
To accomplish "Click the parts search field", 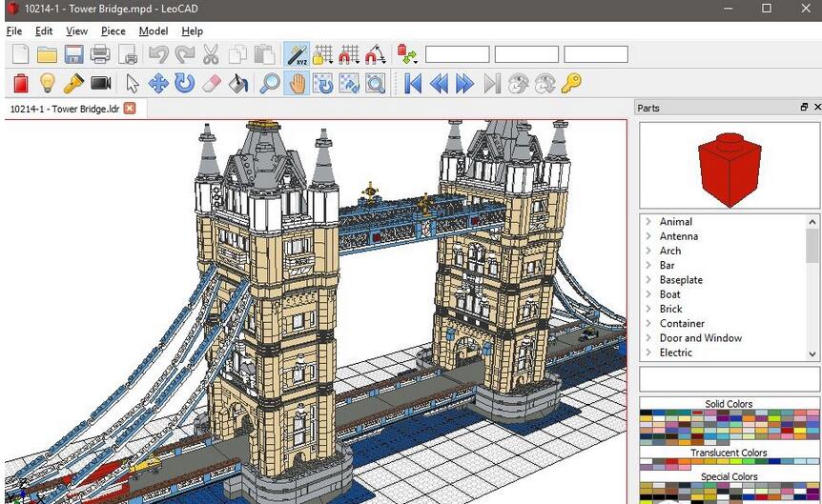I will point(729,379).
